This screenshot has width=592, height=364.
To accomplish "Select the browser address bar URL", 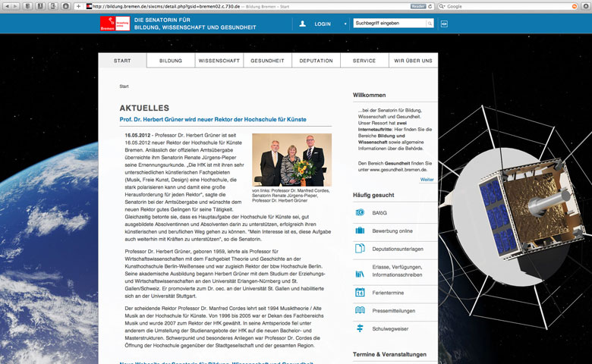I will tap(166, 6).
